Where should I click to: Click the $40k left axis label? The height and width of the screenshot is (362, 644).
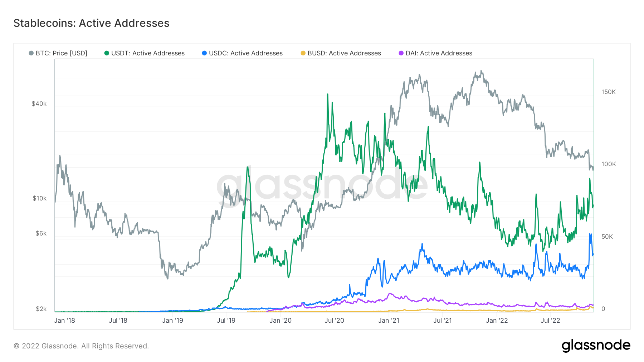coord(39,104)
